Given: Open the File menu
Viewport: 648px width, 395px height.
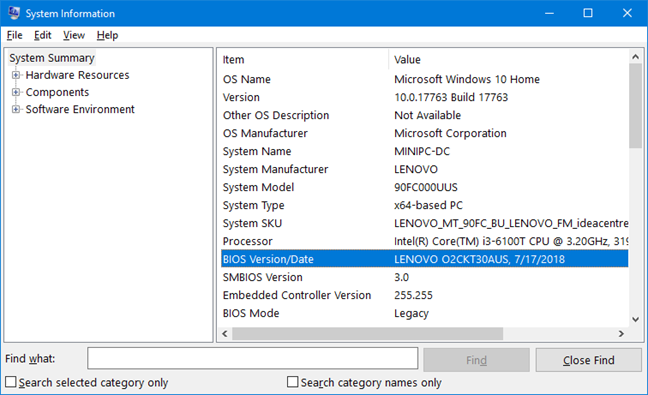Looking at the screenshot, I should coord(14,35).
